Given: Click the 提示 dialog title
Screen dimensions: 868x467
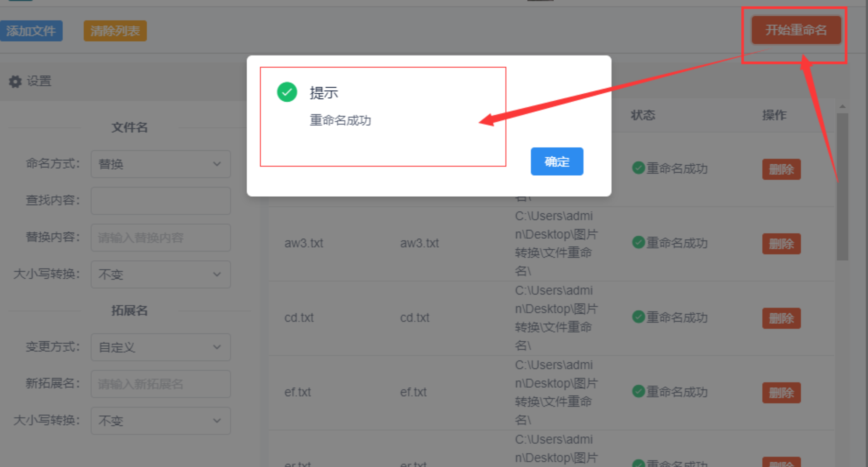Looking at the screenshot, I should click(x=324, y=93).
